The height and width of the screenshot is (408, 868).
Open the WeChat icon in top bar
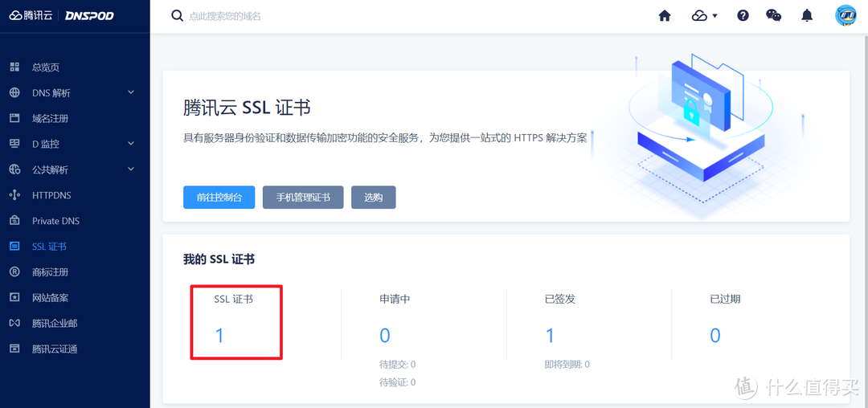774,15
